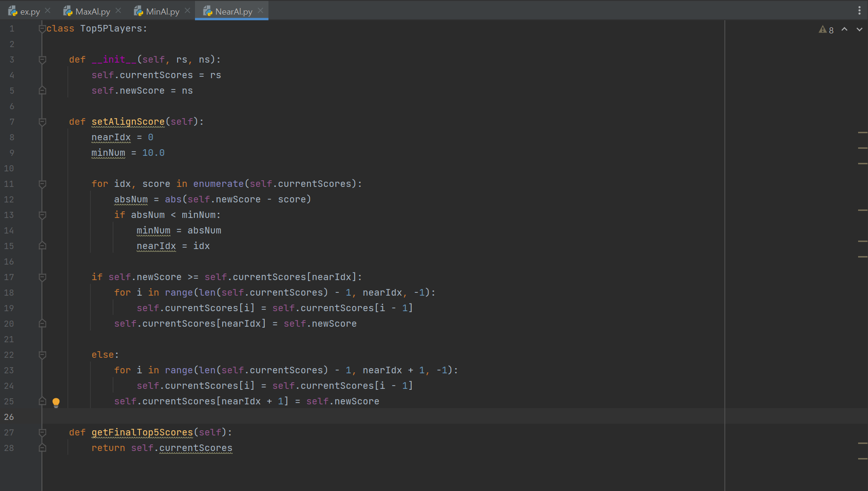The image size is (868, 491).
Task: Click the Python file icon on MinAl.py tab
Action: click(138, 11)
